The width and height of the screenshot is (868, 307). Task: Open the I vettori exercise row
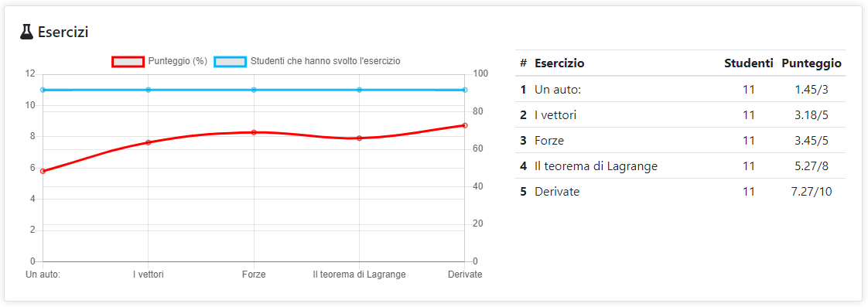click(680, 115)
